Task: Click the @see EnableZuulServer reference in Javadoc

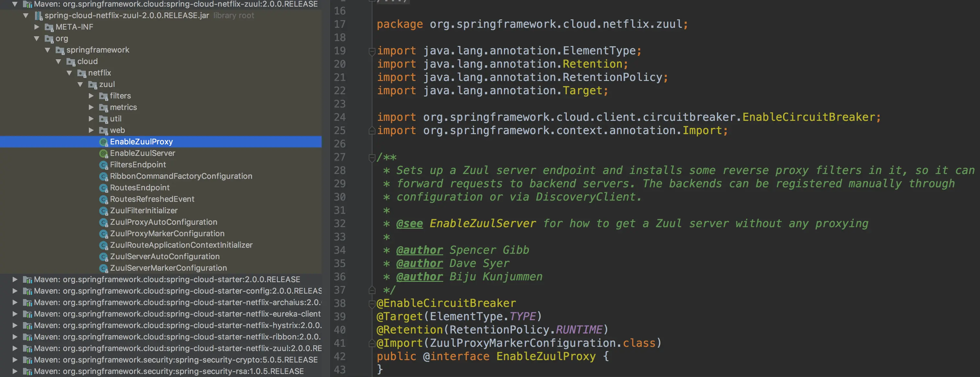Action: [x=483, y=223]
